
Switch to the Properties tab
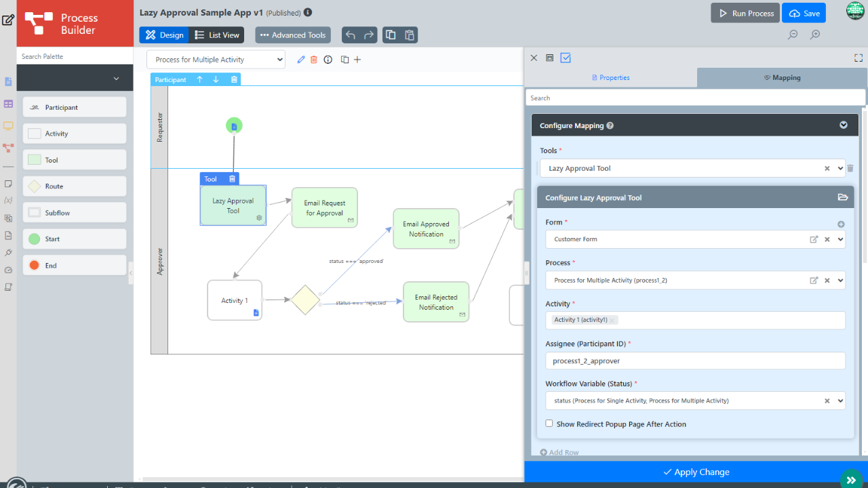tap(610, 78)
